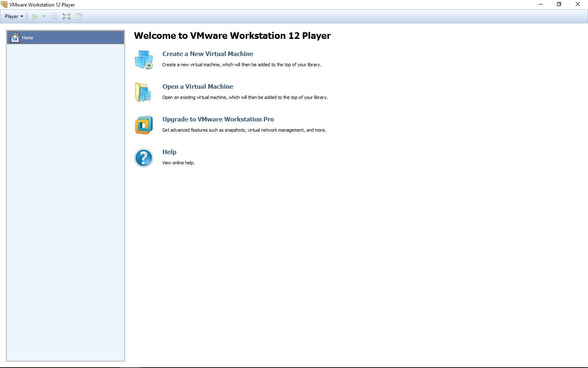Viewport: 588px width, 368px height.
Task: Close the VMware Workstation 12 Player window
Action: (x=578, y=4)
